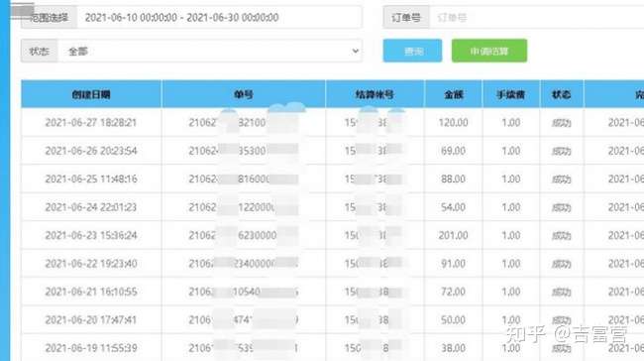Click the 成功 status in the 2021-06-25 row
The height and width of the screenshot is (361, 644).
[x=562, y=180]
